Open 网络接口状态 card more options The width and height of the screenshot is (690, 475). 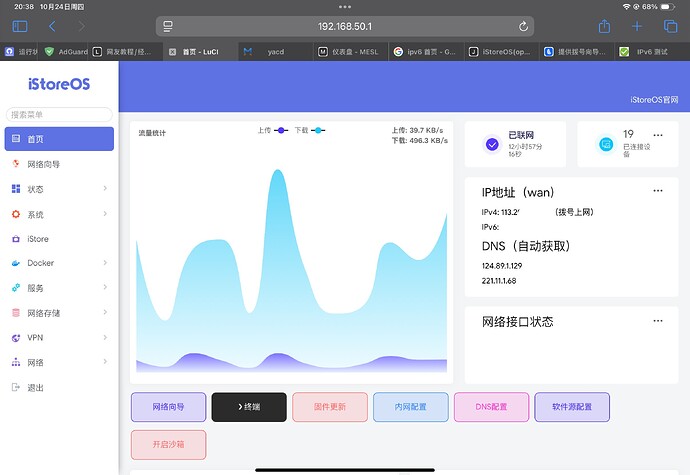point(657,320)
